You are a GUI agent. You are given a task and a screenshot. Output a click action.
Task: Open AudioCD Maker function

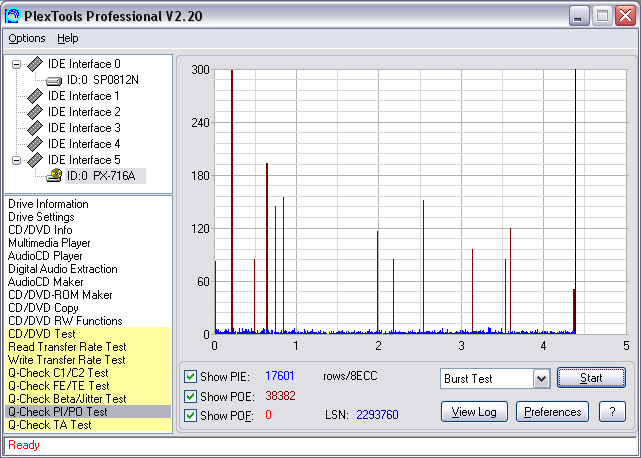[45, 282]
